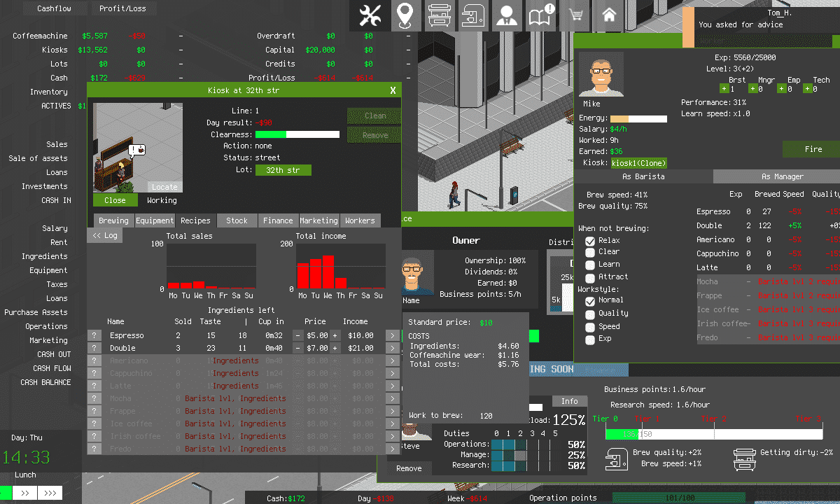Viewport: 840px width, 504px height.
Task: Open help for Cappuchino recipe
Action: tap(94, 374)
